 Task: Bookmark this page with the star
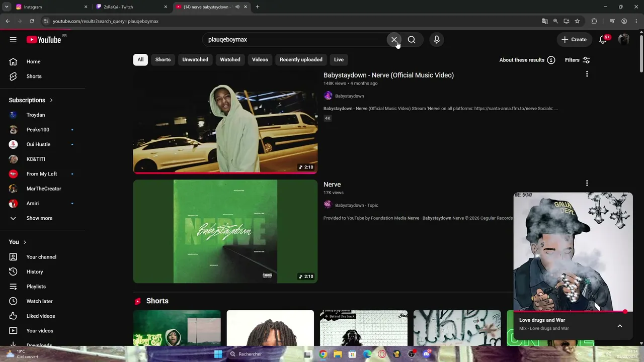click(577, 21)
